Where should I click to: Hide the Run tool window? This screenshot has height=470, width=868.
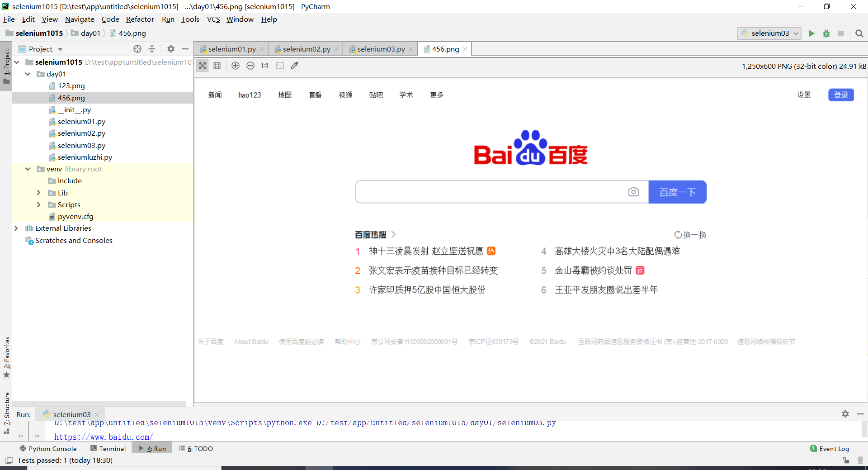(x=860, y=414)
